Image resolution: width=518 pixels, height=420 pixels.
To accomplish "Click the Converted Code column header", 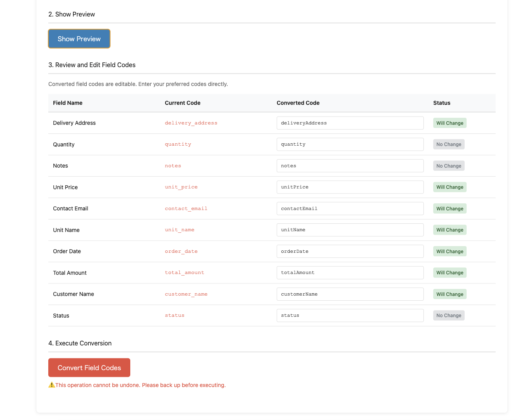I will (298, 103).
